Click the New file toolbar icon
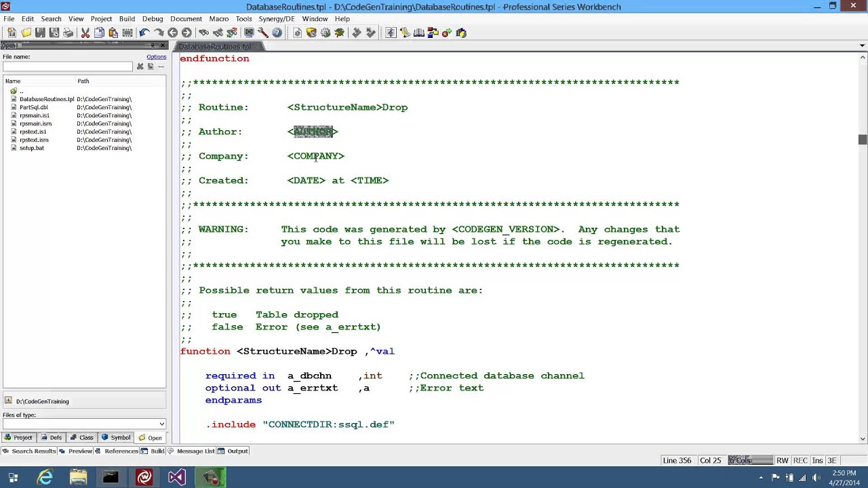Image resolution: width=868 pixels, height=488 pixels. click(12, 33)
